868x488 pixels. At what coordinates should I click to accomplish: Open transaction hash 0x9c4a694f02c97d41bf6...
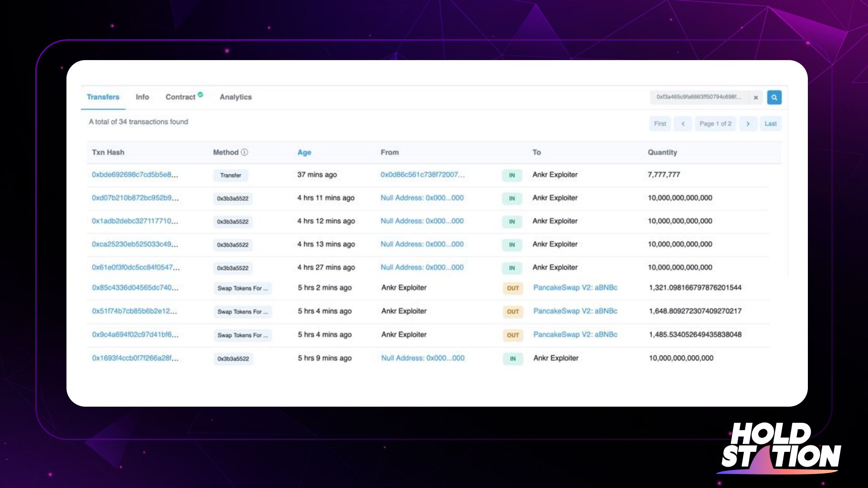(135, 335)
